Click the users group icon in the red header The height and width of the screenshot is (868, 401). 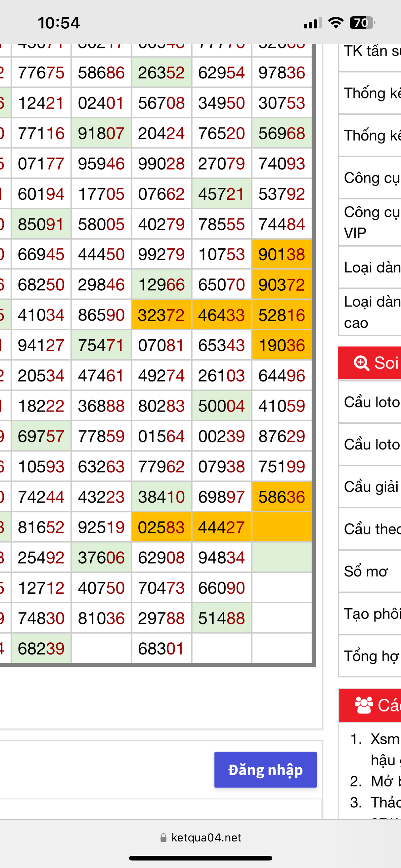click(364, 705)
